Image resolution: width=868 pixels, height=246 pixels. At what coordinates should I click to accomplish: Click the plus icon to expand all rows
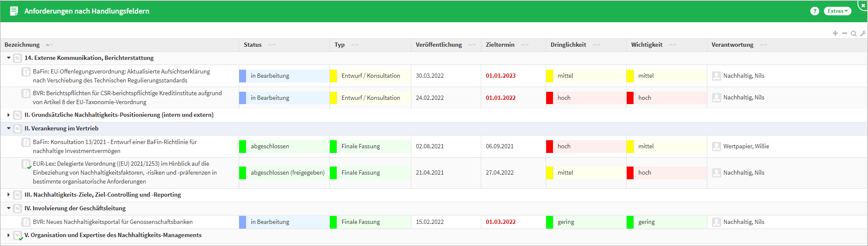(835, 33)
